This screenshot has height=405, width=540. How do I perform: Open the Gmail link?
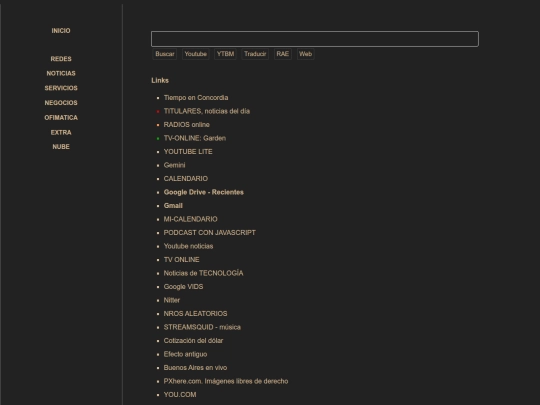coord(173,206)
